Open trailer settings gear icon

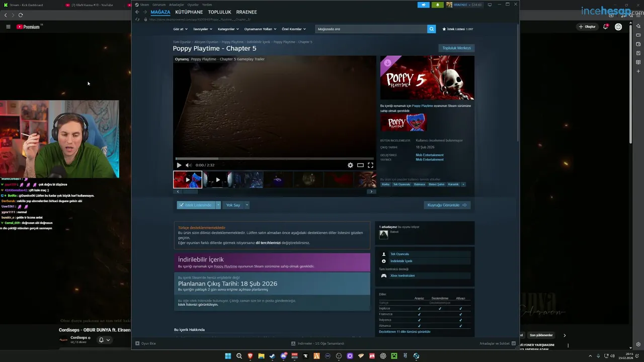click(x=350, y=165)
